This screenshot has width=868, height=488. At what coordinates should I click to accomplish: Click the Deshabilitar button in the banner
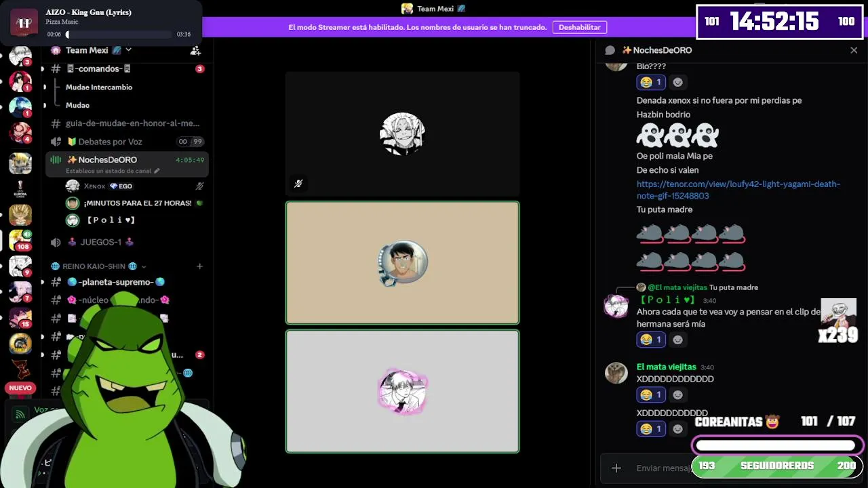click(580, 27)
